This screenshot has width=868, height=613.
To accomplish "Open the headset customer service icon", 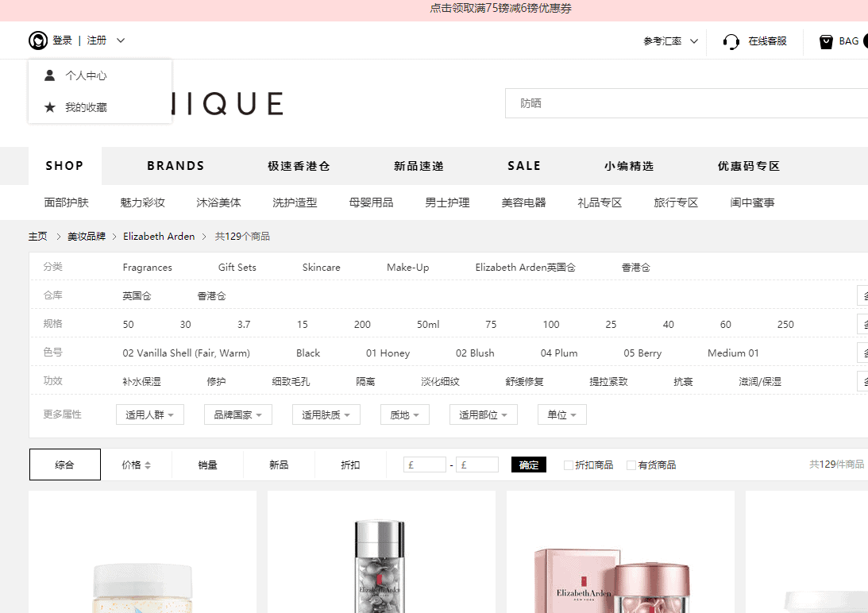I will pos(731,41).
